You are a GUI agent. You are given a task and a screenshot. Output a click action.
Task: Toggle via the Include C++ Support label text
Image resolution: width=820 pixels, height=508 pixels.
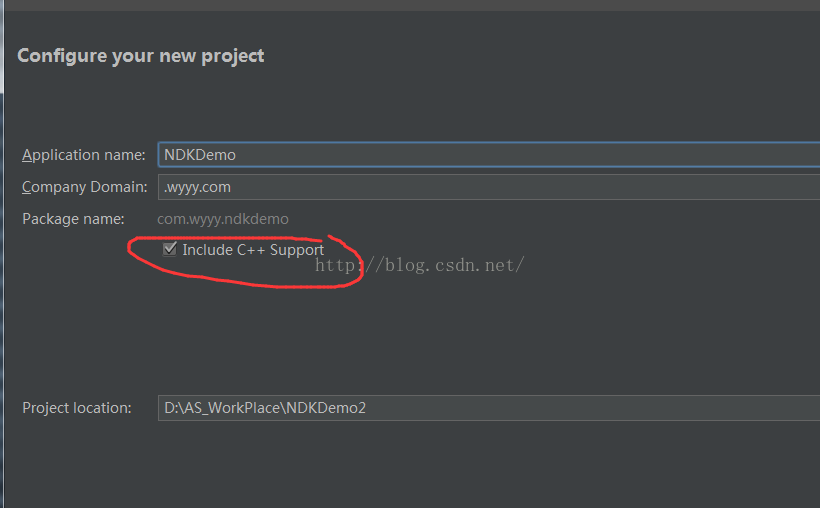(x=253, y=250)
